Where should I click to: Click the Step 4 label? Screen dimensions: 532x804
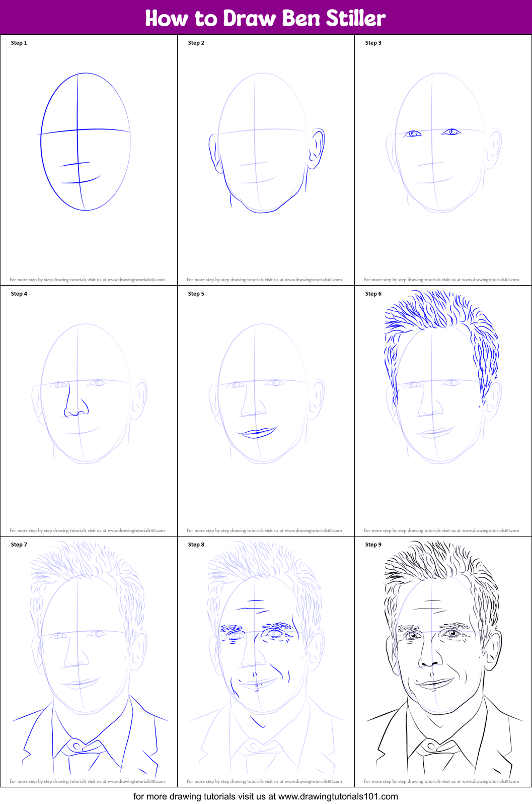pyautogui.click(x=19, y=294)
